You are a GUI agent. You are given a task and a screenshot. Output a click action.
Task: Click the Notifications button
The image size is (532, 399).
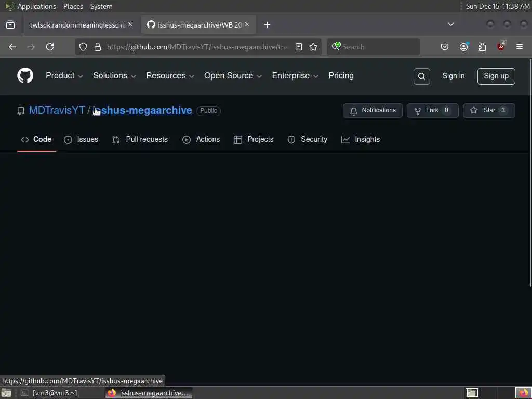[x=373, y=111]
